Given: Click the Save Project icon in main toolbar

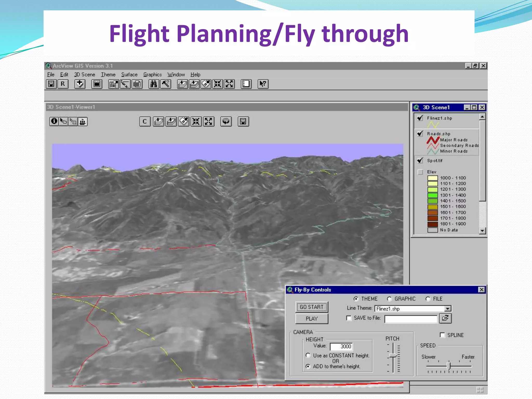Looking at the screenshot, I should pyautogui.click(x=51, y=84).
